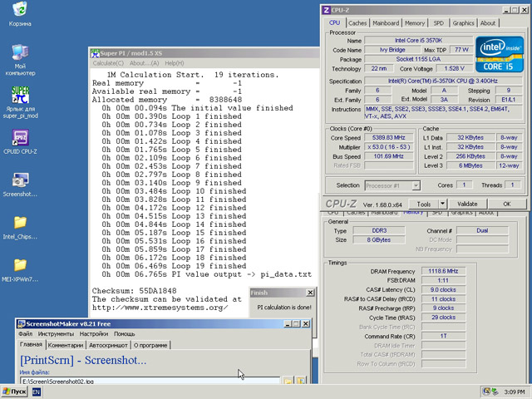Screen dimensions: 532x399
Task: Click the Multiplier x 53.0 value
Action: tap(389, 147)
